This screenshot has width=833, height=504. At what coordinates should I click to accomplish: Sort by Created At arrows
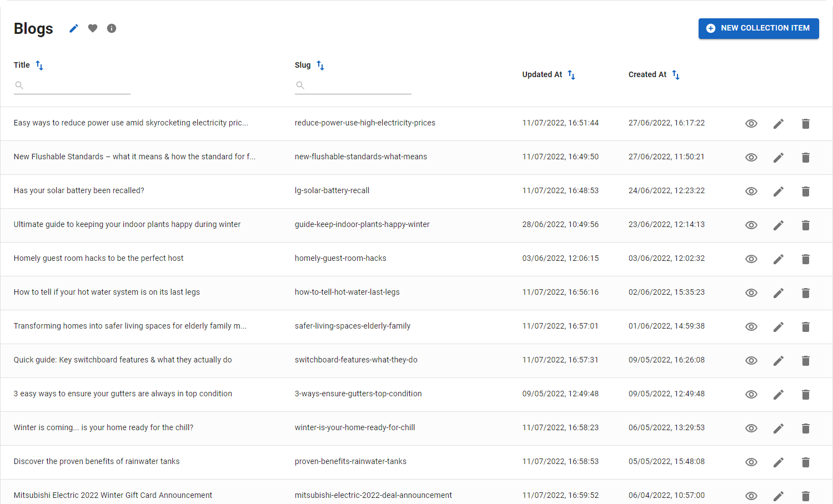[x=676, y=74]
